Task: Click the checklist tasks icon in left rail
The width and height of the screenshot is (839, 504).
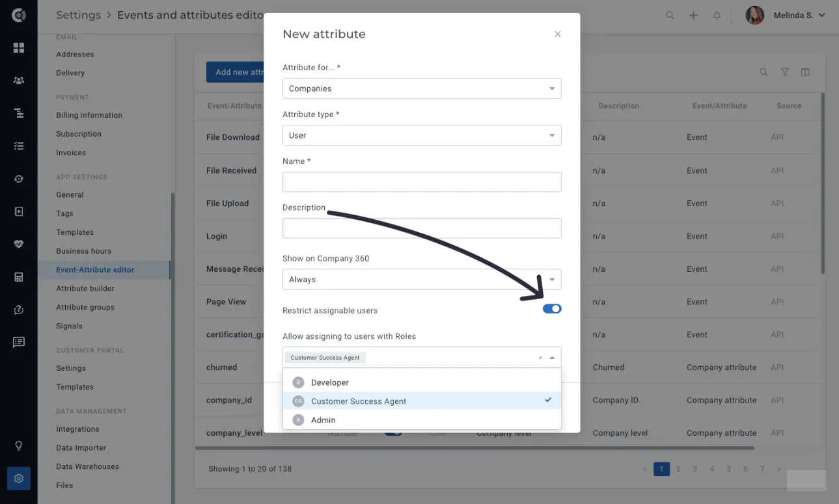Action: click(x=19, y=146)
